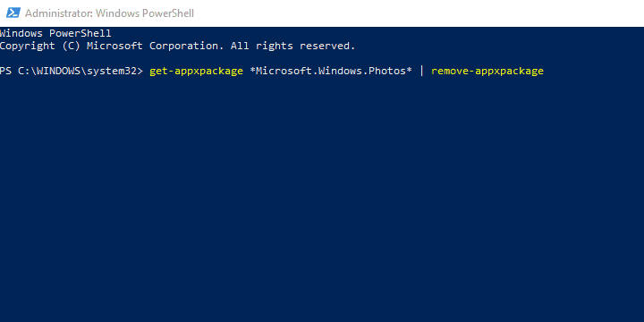
Task: Click "PowerShell" in the first console line
Action: pyautogui.click(x=80, y=33)
